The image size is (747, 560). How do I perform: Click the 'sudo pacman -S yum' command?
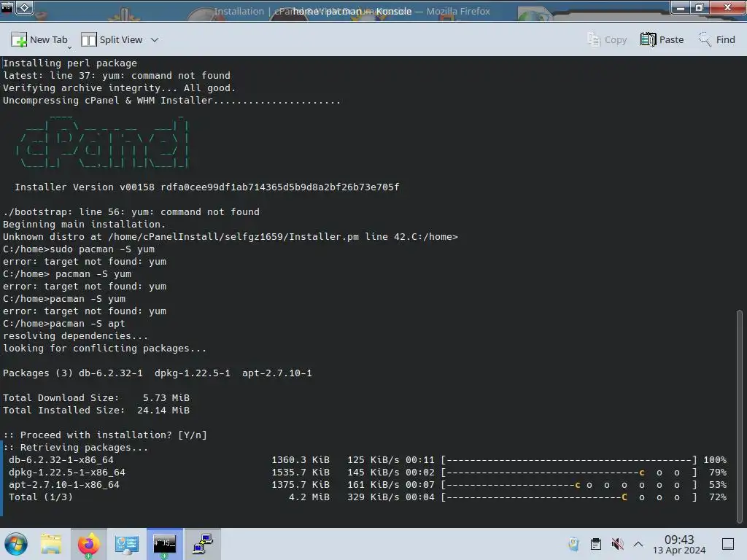click(x=102, y=249)
